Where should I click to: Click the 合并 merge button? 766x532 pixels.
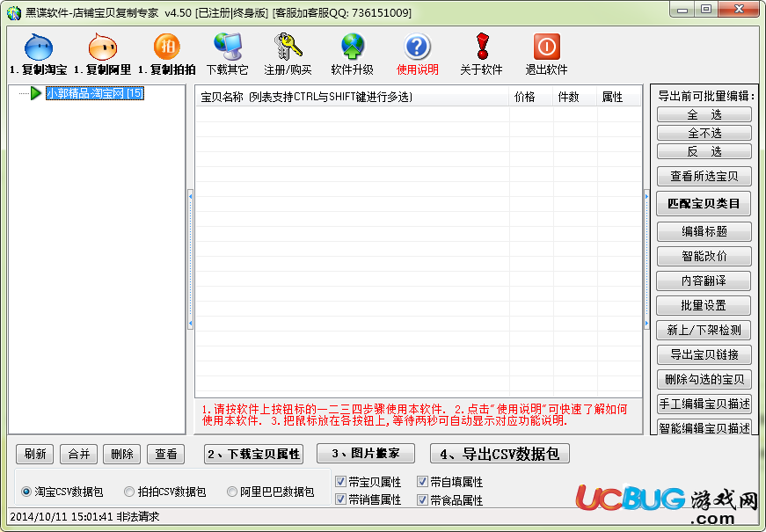pyautogui.click(x=78, y=455)
